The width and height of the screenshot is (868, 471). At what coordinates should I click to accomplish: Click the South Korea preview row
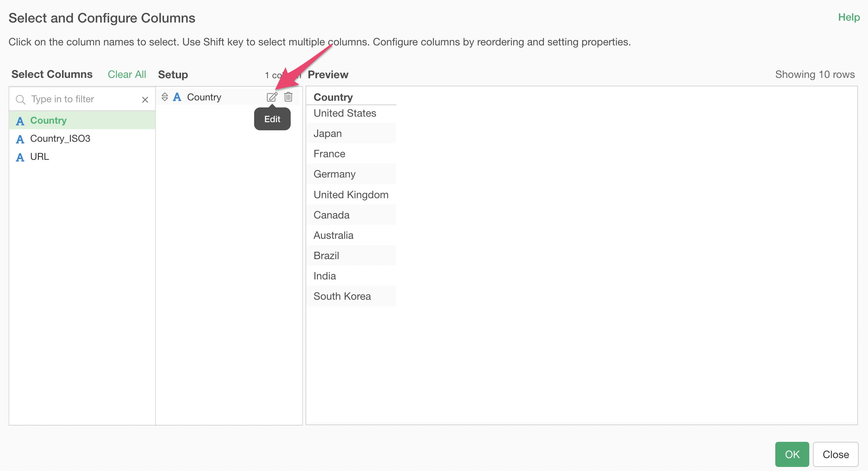(x=342, y=296)
